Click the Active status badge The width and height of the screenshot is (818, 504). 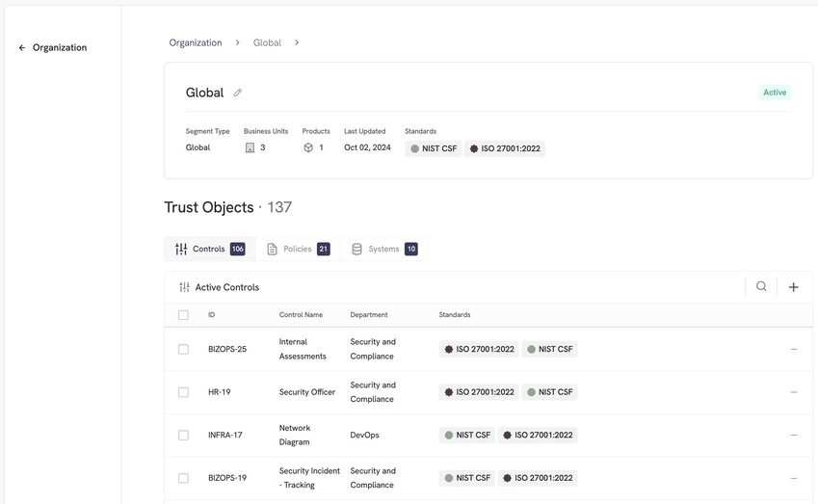tap(775, 93)
